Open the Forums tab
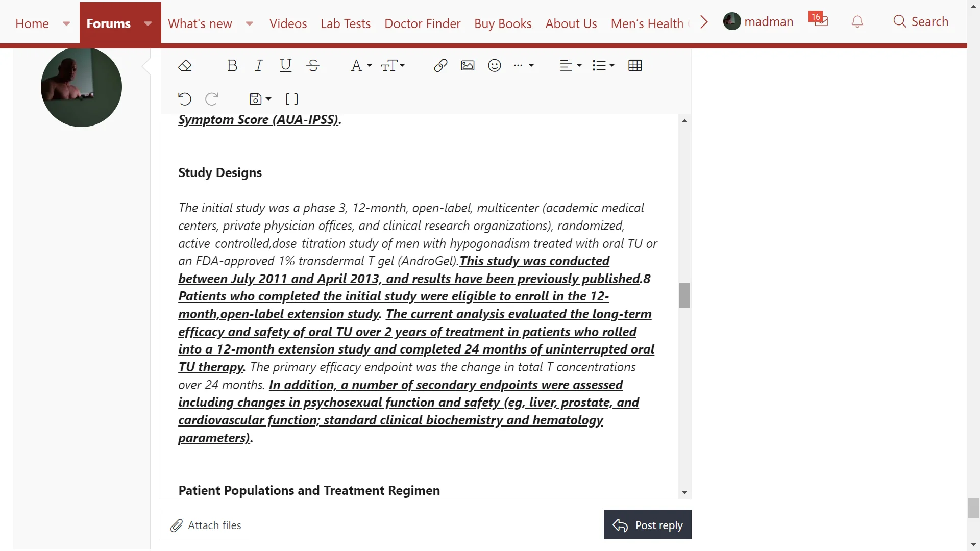980x551 pixels. tap(109, 23)
